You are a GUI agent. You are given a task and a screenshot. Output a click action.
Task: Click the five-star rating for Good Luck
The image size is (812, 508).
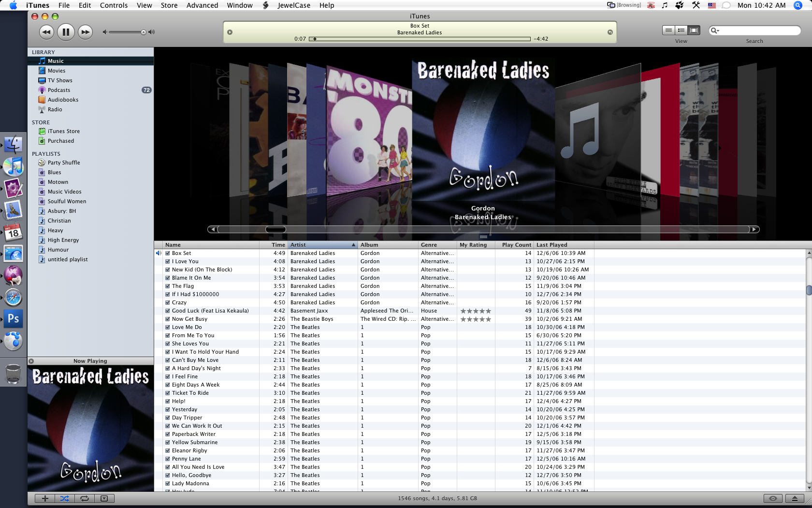pyautogui.click(x=476, y=311)
